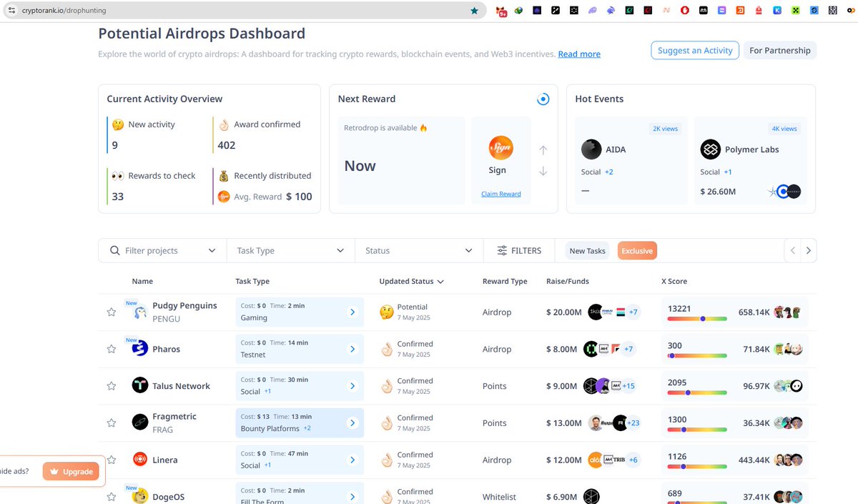Viewport: 858px width, 504px height.
Task: Expand Fragmetric +2 task types
Action: (x=307, y=428)
